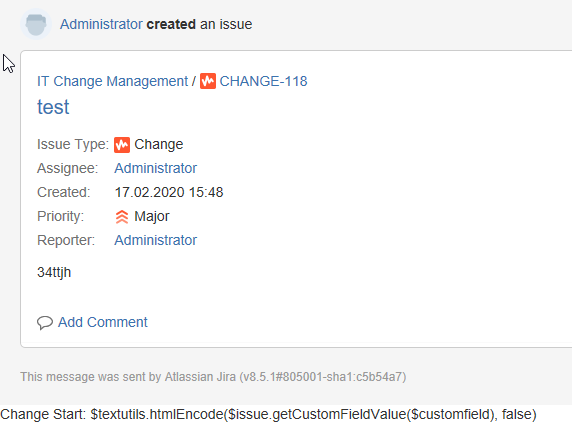Viewport: 572px width, 439px height.
Task: Open Administrator profile link in the header
Action: 101,24
